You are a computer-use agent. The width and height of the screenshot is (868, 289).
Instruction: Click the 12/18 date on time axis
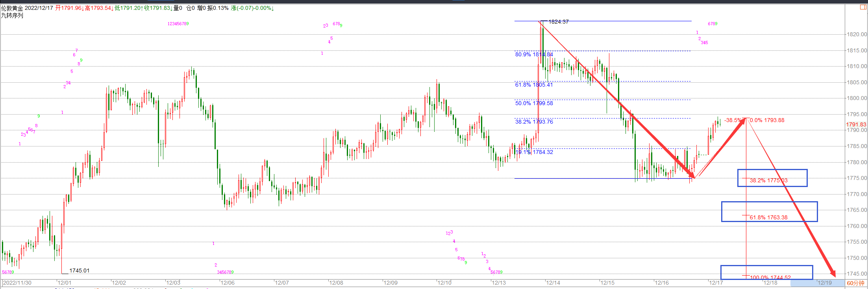coord(770,283)
